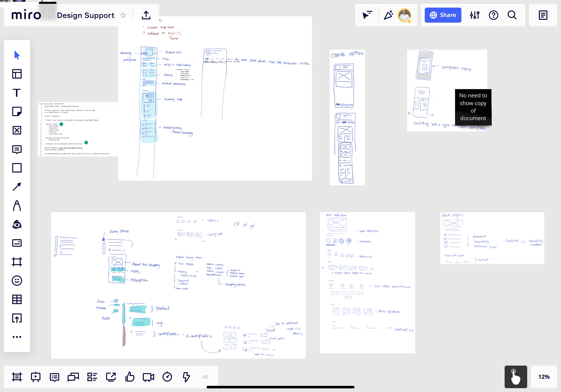This screenshot has height=392, width=561.
Task: Choose the sticky note tool
Action: pos(17,111)
